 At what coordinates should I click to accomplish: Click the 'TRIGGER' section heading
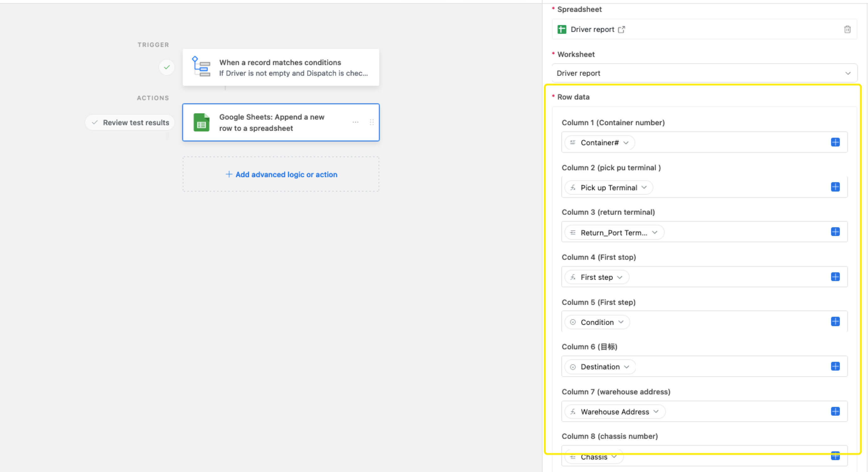(153, 45)
